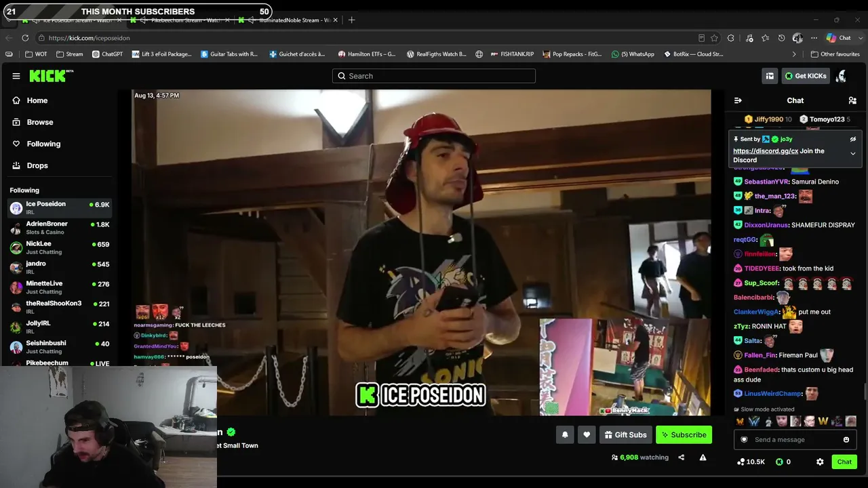Open the chat users list icon
This screenshot has width=868, height=488.
click(x=852, y=100)
